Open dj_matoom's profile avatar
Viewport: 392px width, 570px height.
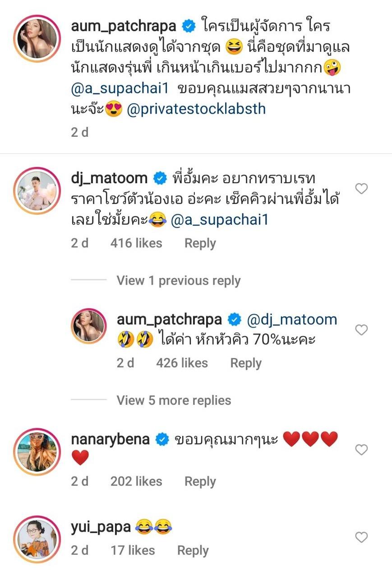click(x=37, y=190)
